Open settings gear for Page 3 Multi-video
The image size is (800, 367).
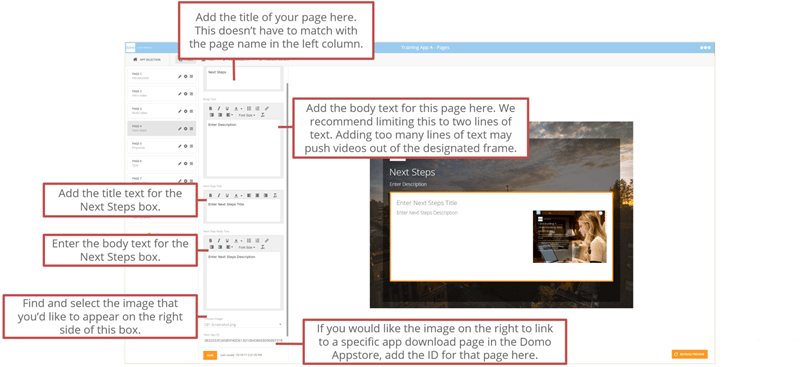point(185,111)
